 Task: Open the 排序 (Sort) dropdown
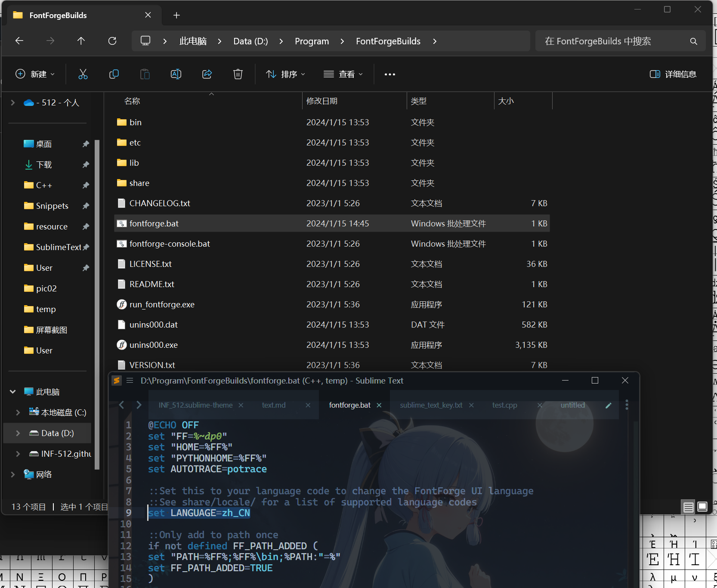[286, 74]
